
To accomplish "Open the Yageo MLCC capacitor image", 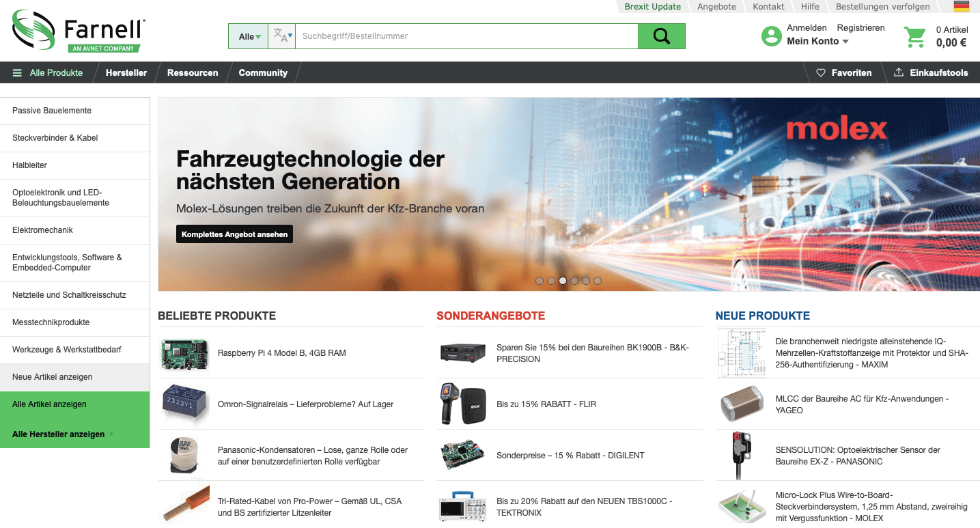I will click(742, 404).
